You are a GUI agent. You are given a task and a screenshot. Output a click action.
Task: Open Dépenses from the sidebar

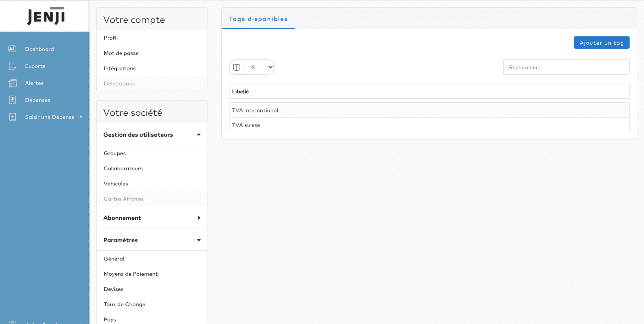(38, 100)
